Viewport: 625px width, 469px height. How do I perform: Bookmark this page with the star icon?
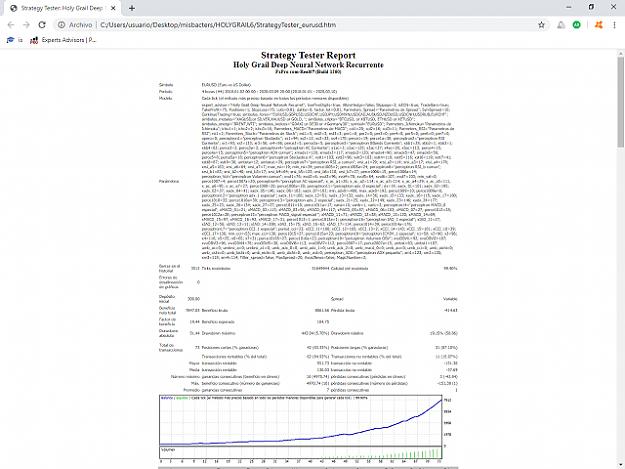coord(541,25)
